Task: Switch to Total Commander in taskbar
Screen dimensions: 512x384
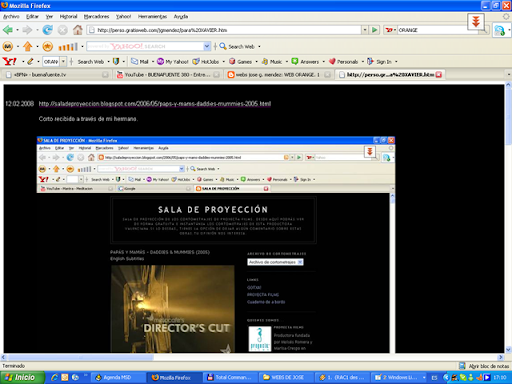Action: tap(231, 377)
